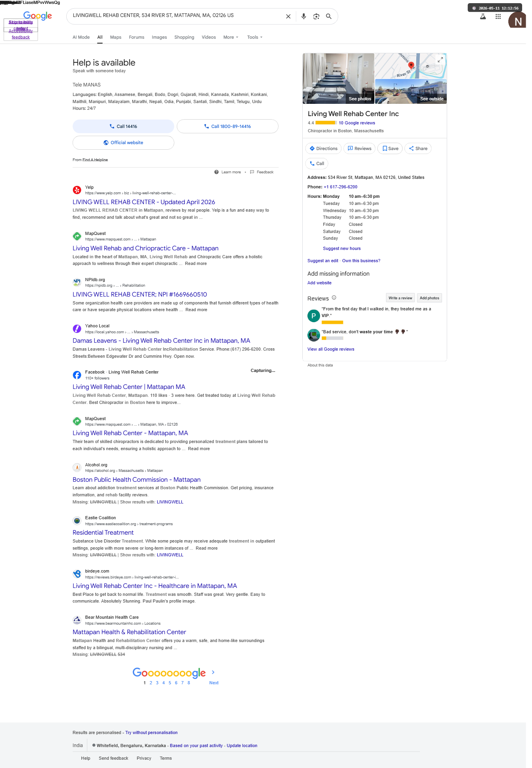The image size is (532, 768).
Task: Click Add photos button
Action: pos(429,298)
